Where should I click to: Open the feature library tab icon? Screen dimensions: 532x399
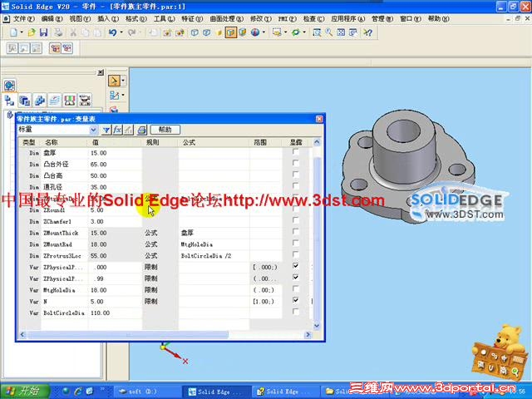tap(24, 100)
